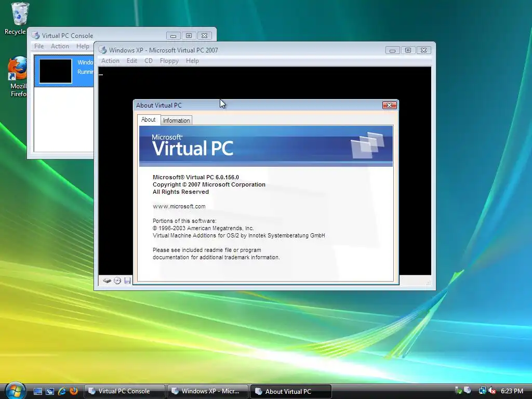The image size is (532, 399).
Task: Click the Copyright 2007 Microsoft Corporation line
Action: (209, 184)
